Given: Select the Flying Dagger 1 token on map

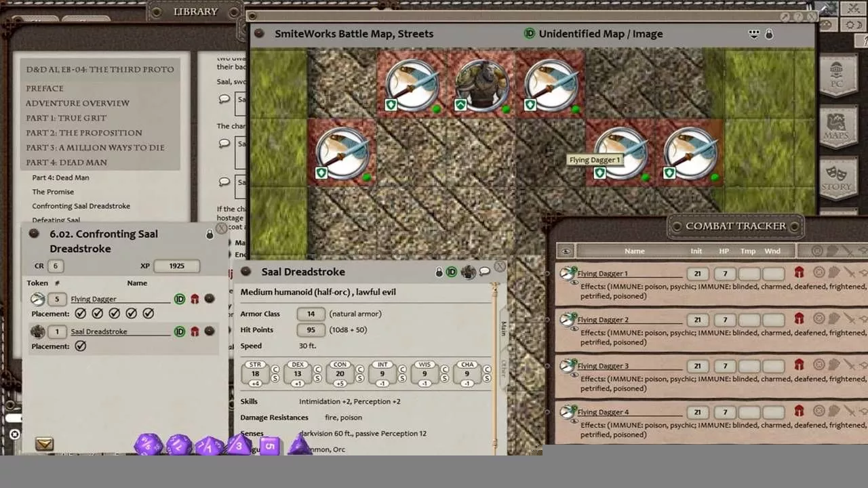Looking at the screenshot, I should 620,154.
